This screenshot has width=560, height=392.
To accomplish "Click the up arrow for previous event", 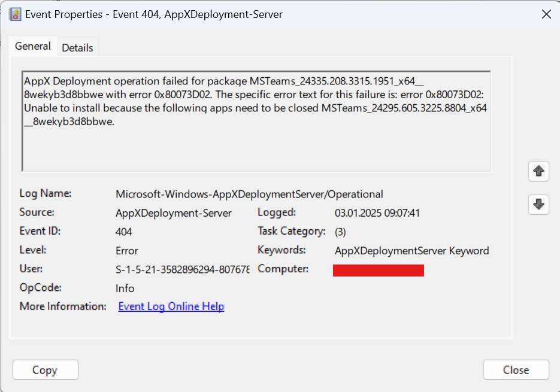I will coord(538,171).
